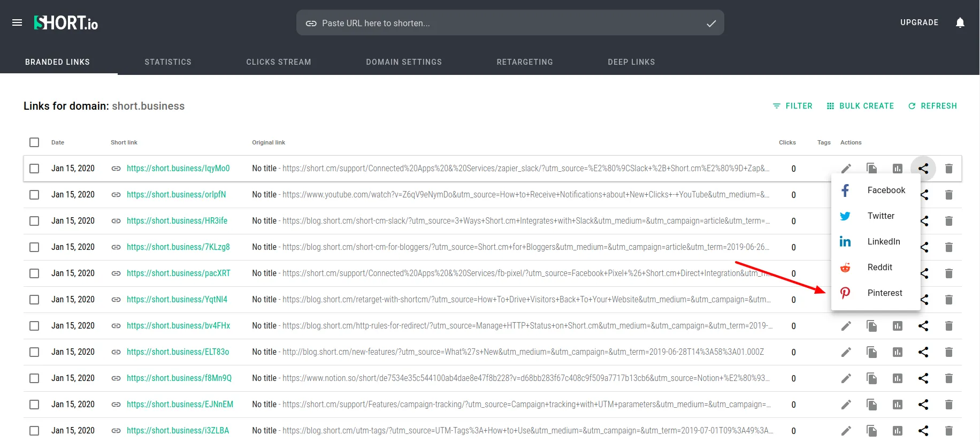Screen dimensions: 980x442
Task: Edit the IqyMo0 link
Action: coord(846,169)
